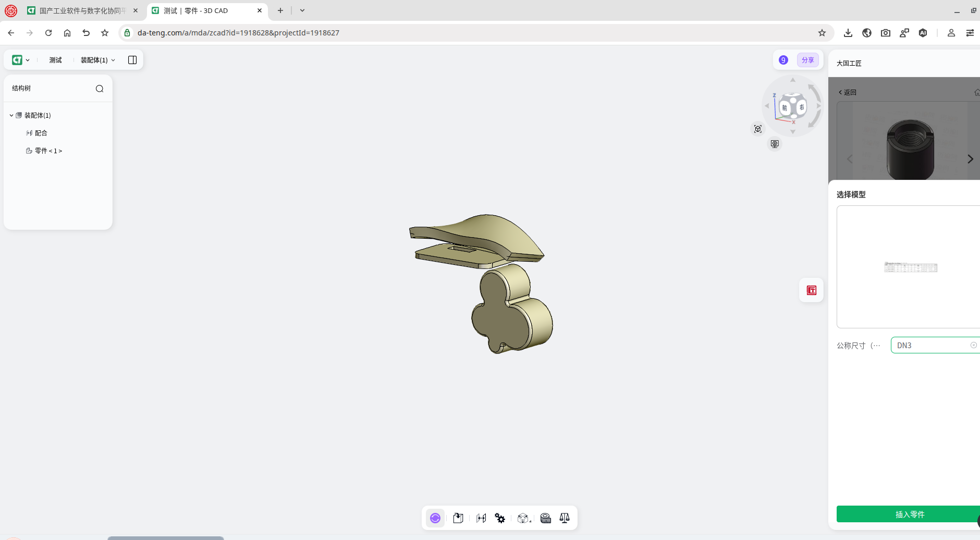
Task: Click the home icon in parts library panel
Action: point(977,92)
